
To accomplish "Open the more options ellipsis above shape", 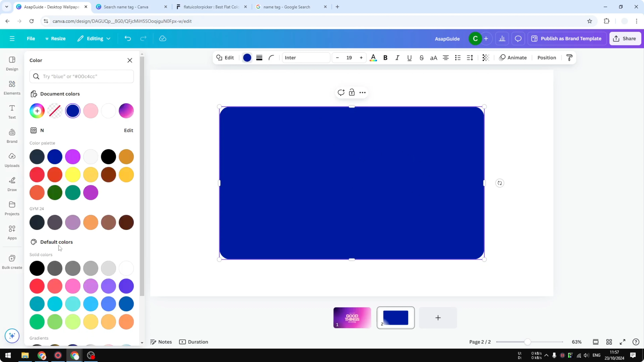I will coord(362,93).
